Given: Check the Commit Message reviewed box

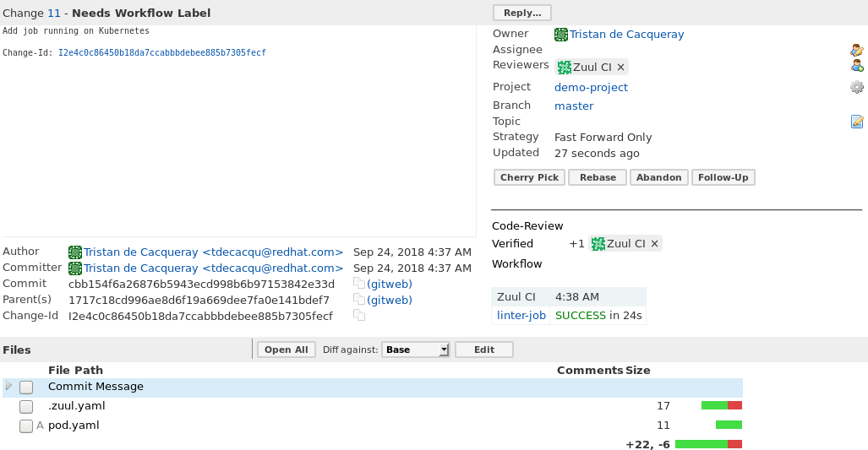Looking at the screenshot, I should 26,387.
